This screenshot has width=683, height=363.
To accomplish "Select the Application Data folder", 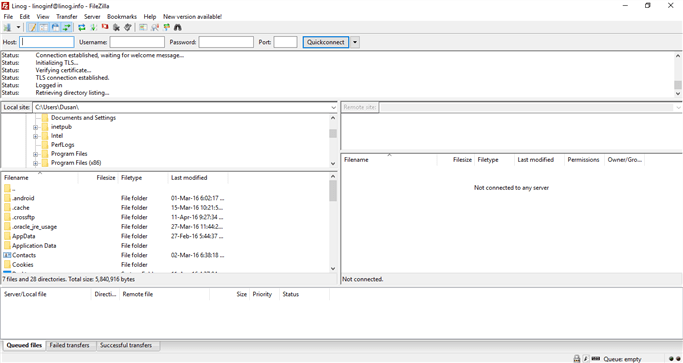I will [34, 246].
